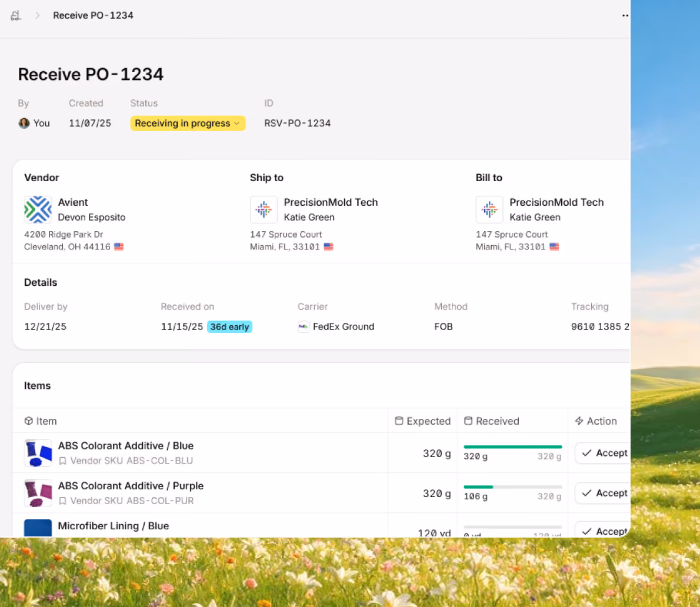The width and height of the screenshot is (700, 607).
Task: Click bookmark icon beside ABS-COL-BLU SKU
Action: (x=62, y=461)
